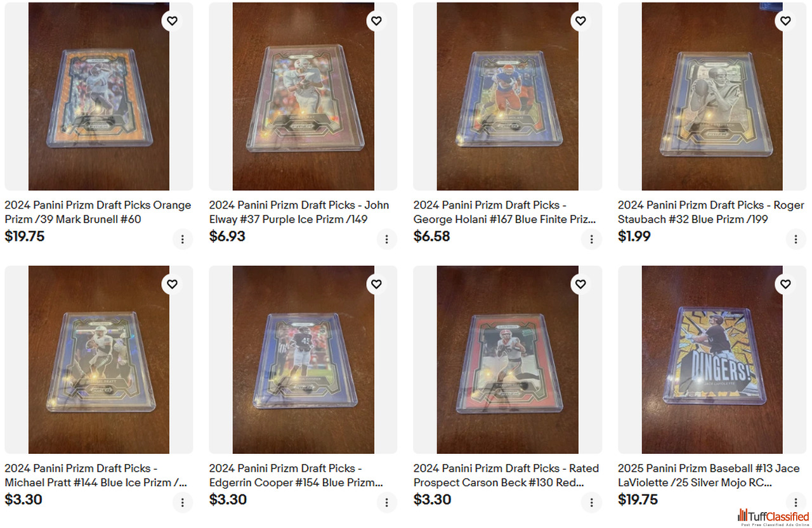Screen dimensions: 812x528
Task: Toggle watchlist heart on John Elway card
Action: tap(376, 21)
